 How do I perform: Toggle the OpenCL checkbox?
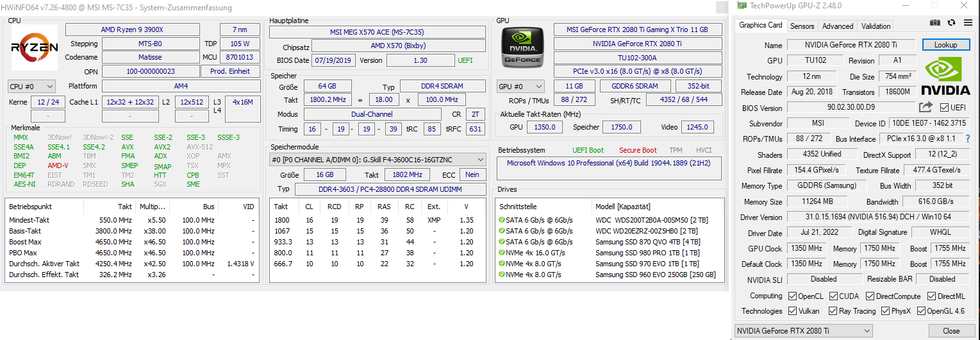coord(792,296)
